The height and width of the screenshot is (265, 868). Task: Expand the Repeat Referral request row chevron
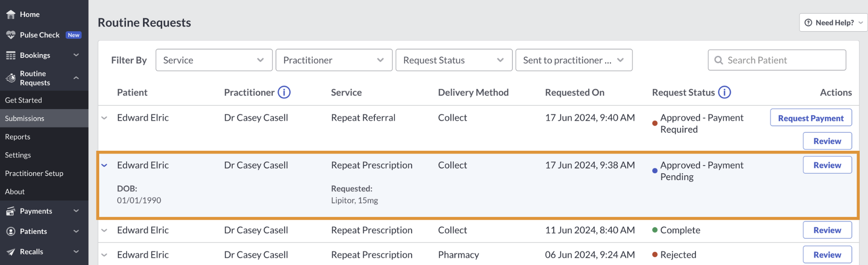[104, 118]
